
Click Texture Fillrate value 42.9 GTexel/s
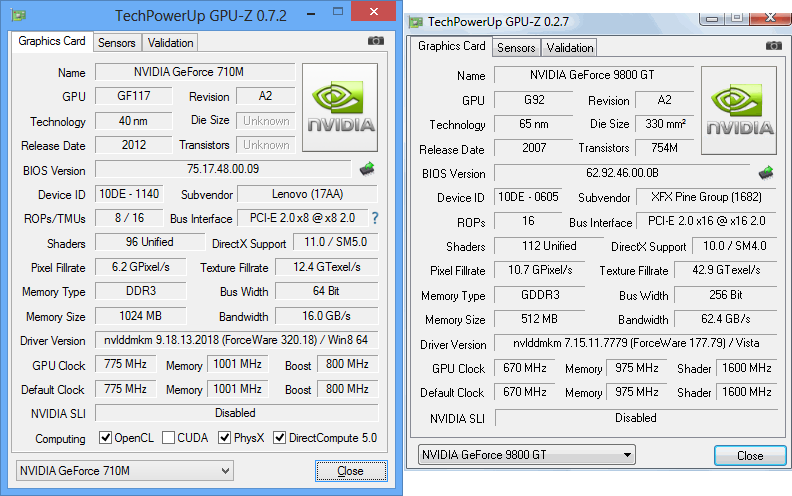pyautogui.click(x=726, y=270)
